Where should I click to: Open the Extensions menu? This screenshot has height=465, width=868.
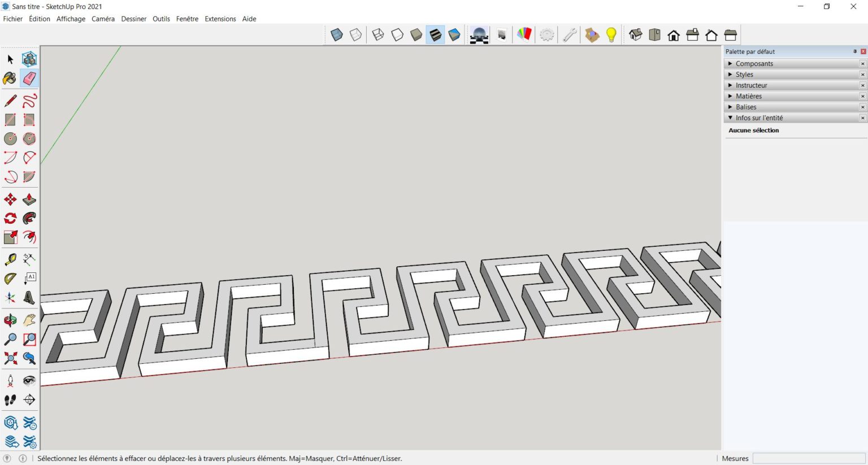click(220, 19)
